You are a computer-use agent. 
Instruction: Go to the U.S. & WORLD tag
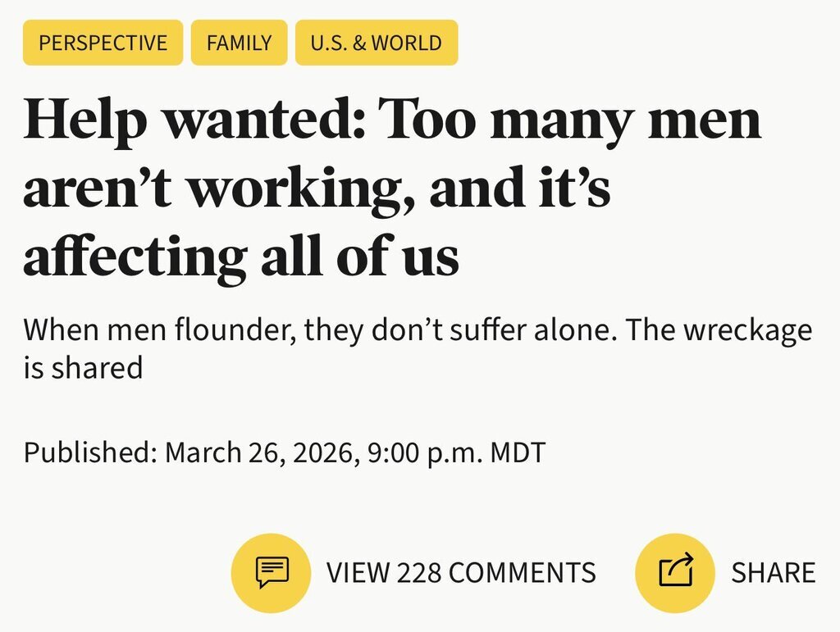(x=376, y=43)
